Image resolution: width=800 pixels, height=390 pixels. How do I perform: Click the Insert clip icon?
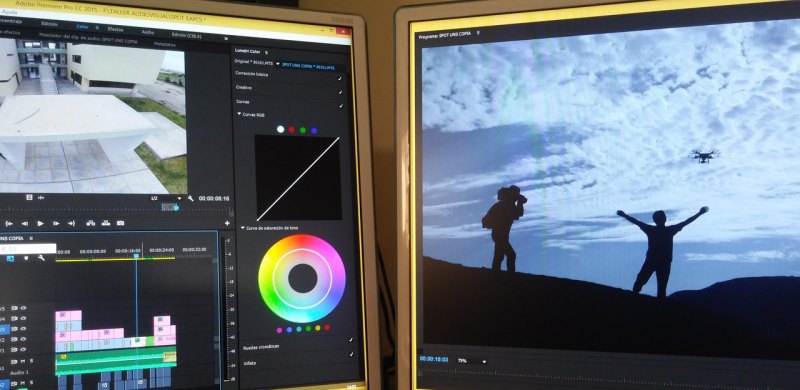(x=91, y=223)
